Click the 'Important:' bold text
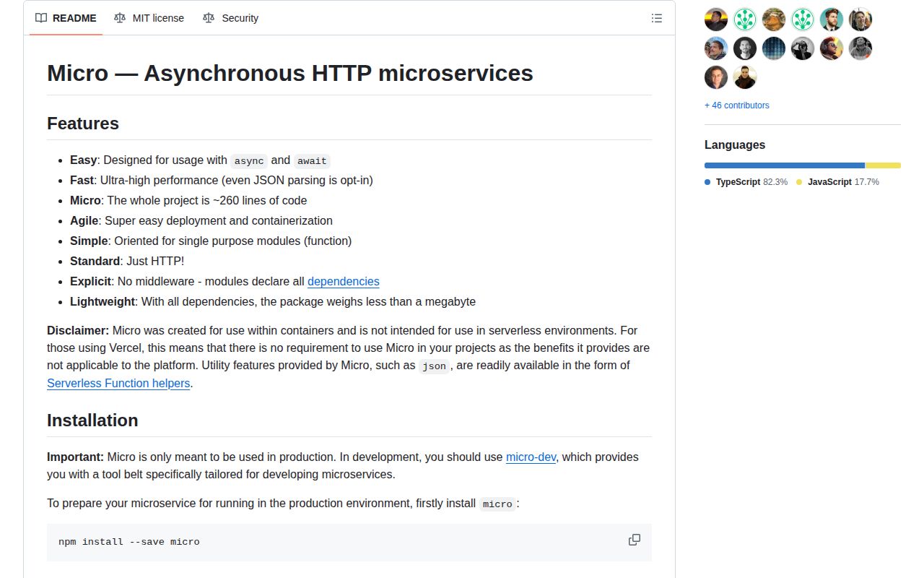The width and height of the screenshot is (924, 578). (x=76, y=457)
